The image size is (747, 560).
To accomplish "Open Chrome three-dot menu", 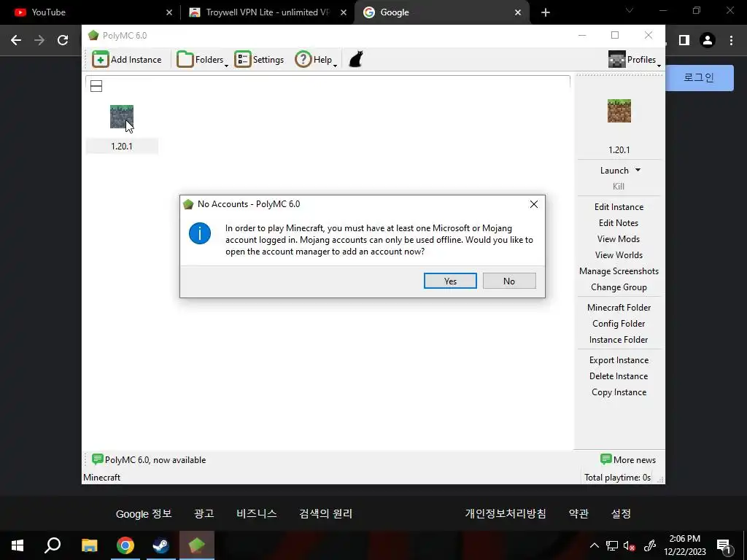I will coord(731,41).
